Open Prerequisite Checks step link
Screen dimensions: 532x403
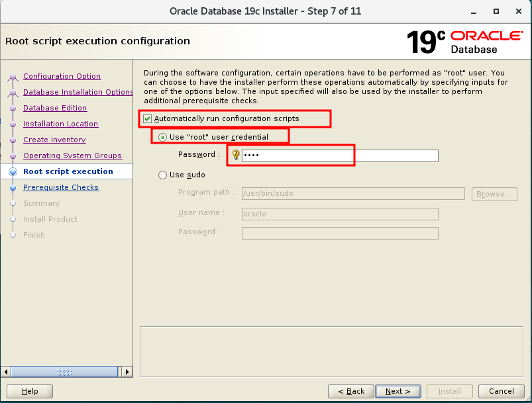61,187
